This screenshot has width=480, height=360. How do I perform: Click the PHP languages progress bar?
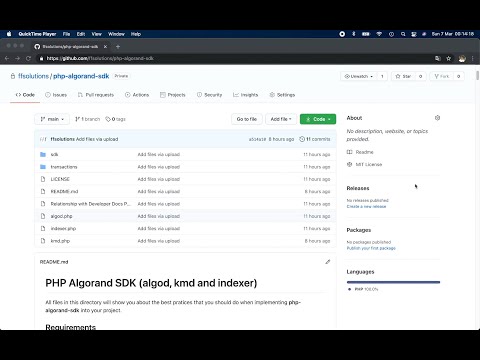393,282
